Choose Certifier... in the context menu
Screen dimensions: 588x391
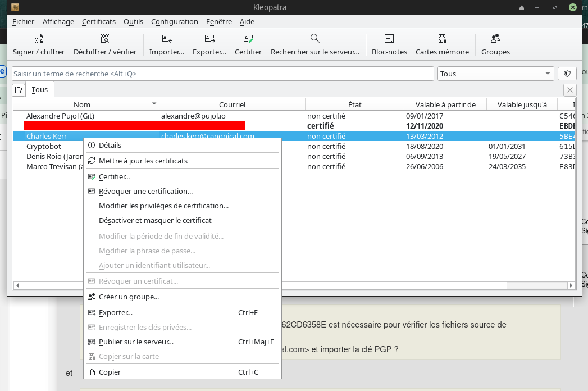pyautogui.click(x=183, y=177)
